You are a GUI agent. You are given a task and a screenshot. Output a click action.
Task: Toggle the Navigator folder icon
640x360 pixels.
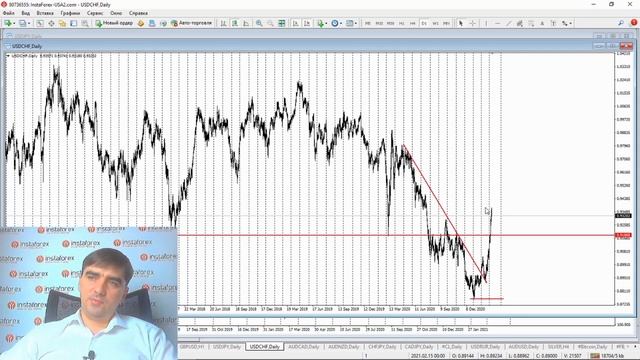[62, 23]
